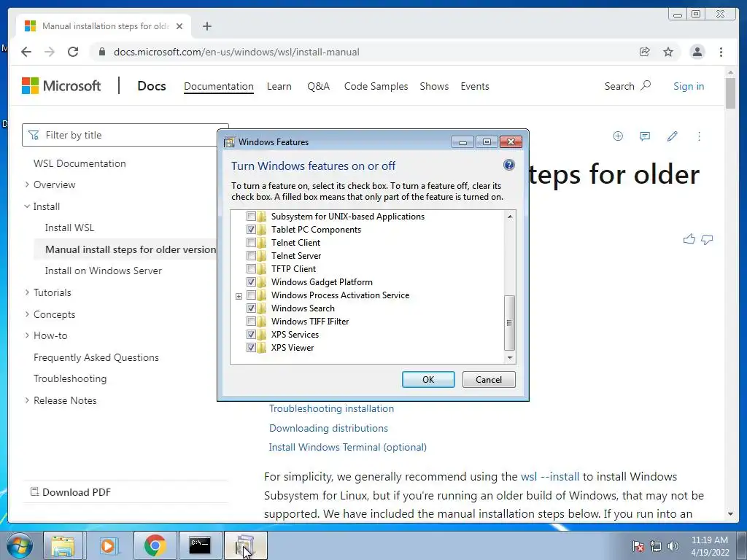Collapse the Install section in sidebar

pos(27,206)
